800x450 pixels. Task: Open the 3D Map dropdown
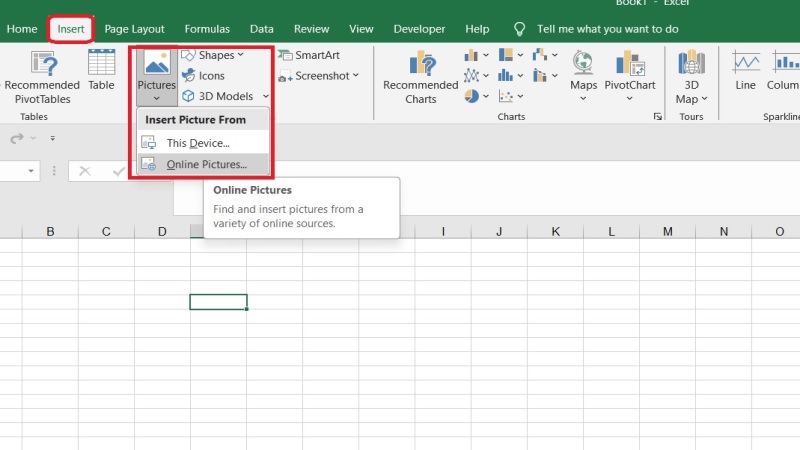691,77
